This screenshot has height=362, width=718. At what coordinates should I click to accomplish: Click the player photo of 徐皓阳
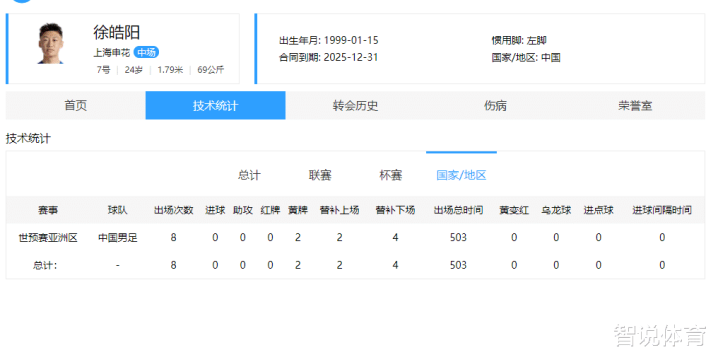[x=50, y=44]
